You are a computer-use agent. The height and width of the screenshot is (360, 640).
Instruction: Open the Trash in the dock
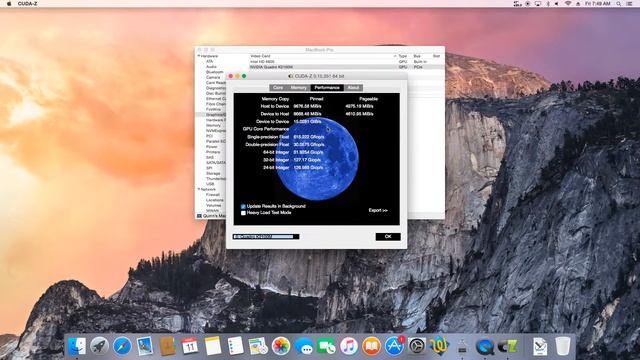tap(562, 347)
